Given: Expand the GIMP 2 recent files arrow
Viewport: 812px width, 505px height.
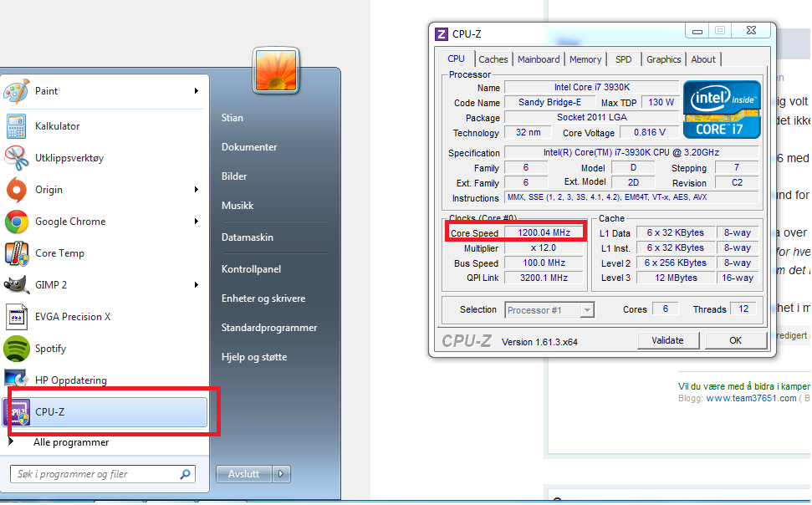Looking at the screenshot, I should coord(197,285).
